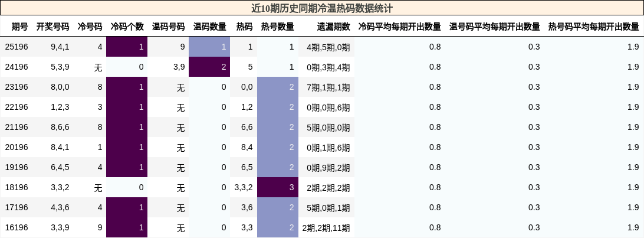Click winning numbers 8,0,0
Screen dimensions: 644x238
click(60, 87)
